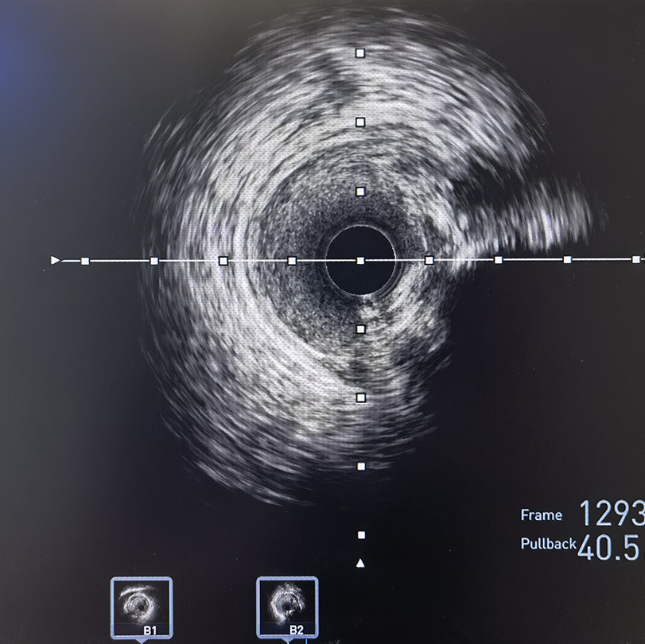Select the B2 bookmark thumbnail
This screenshot has width=645, height=644.
(287, 607)
